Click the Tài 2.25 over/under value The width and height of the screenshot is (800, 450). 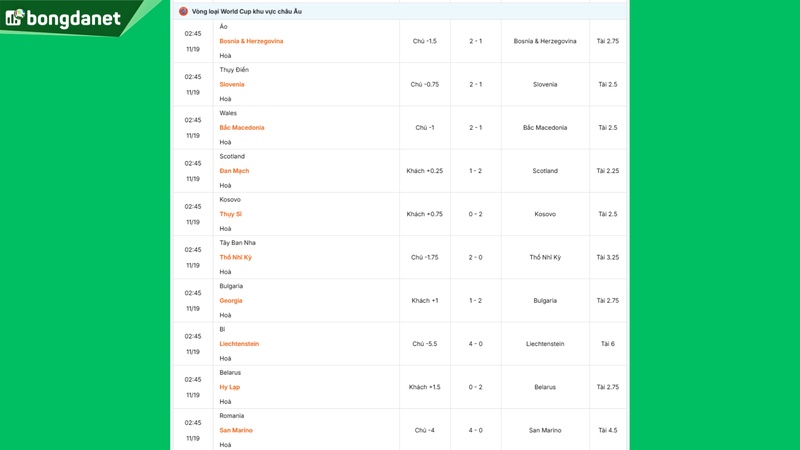tap(608, 171)
